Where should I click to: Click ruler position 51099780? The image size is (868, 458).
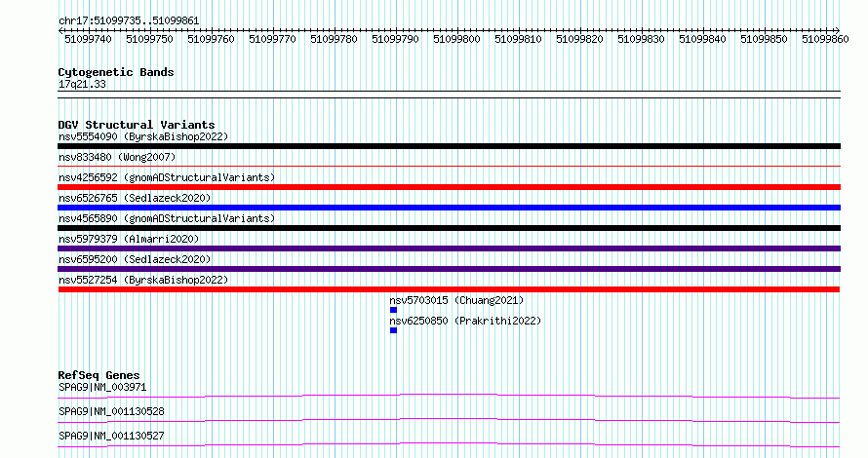334,39
